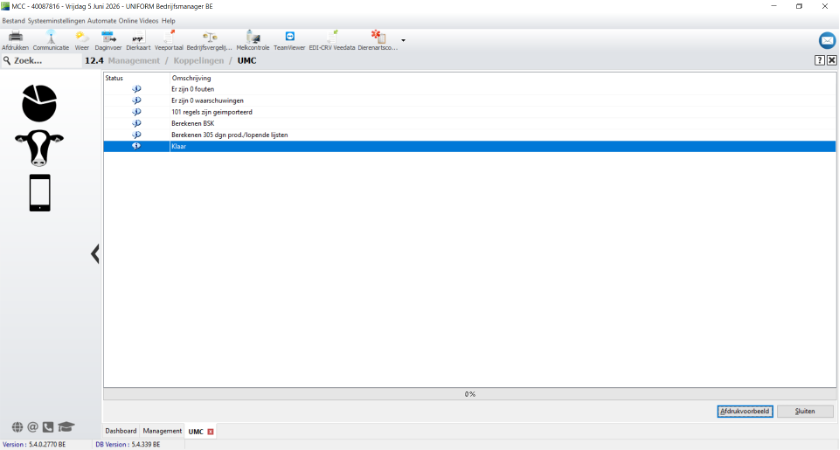
Task: Open the Help menu
Action: 168,21
